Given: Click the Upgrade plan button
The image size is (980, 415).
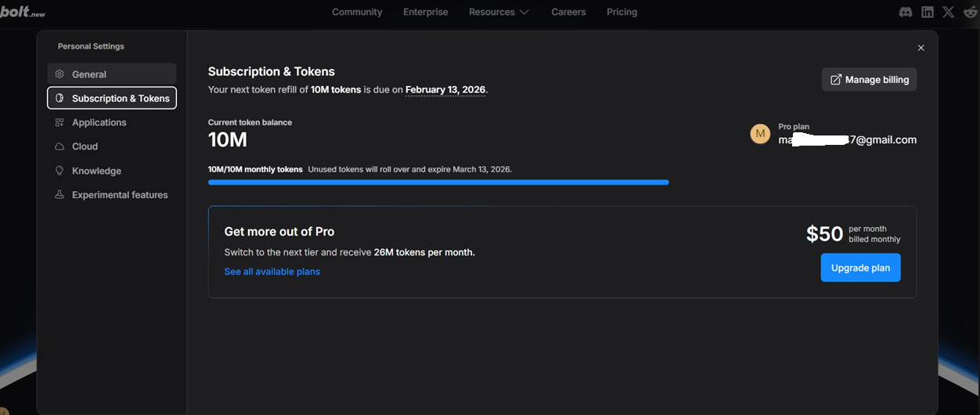Looking at the screenshot, I should 860,268.
